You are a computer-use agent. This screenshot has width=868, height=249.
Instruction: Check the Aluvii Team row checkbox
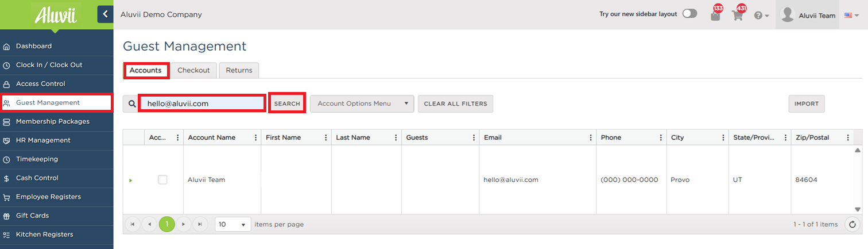pyautogui.click(x=162, y=179)
